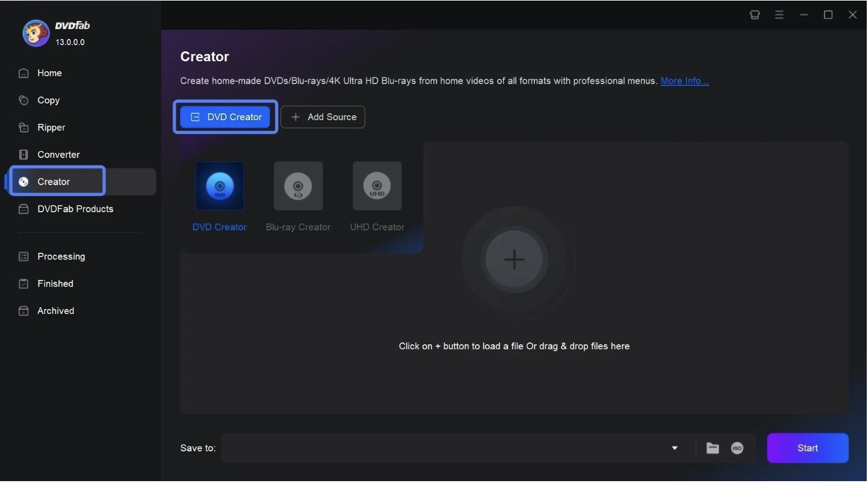Image resolution: width=868 pixels, height=483 pixels.
Task: Expand the Save to dropdown arrow
Action: (x=674, y=448)
